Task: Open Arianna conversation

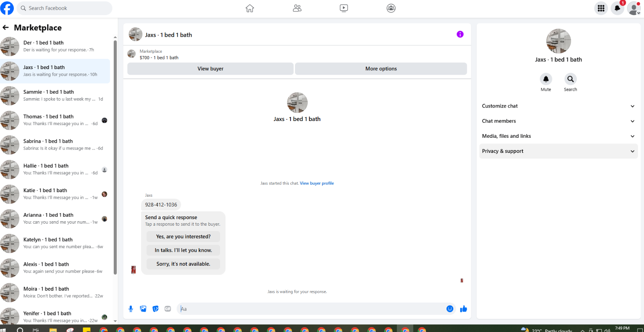Action: click(x=55, y=218)
